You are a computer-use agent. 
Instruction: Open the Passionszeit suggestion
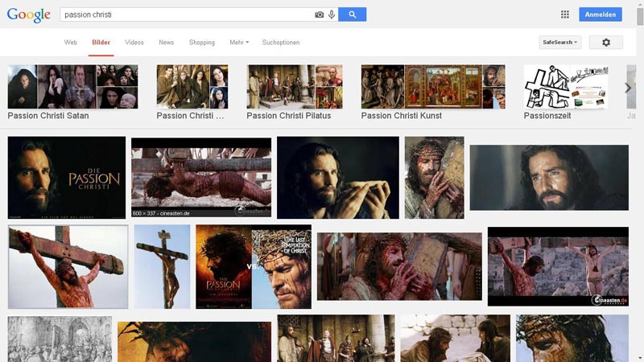566,93
